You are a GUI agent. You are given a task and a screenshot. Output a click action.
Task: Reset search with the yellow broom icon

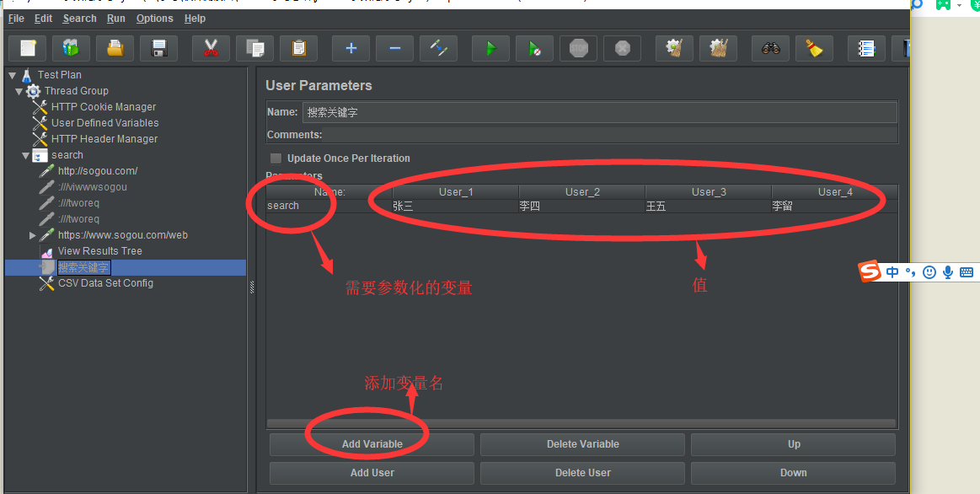(x=814, y=48)
